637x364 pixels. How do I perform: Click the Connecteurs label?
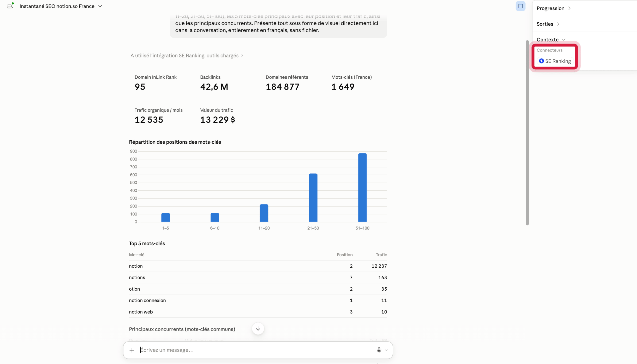point(549,50)
